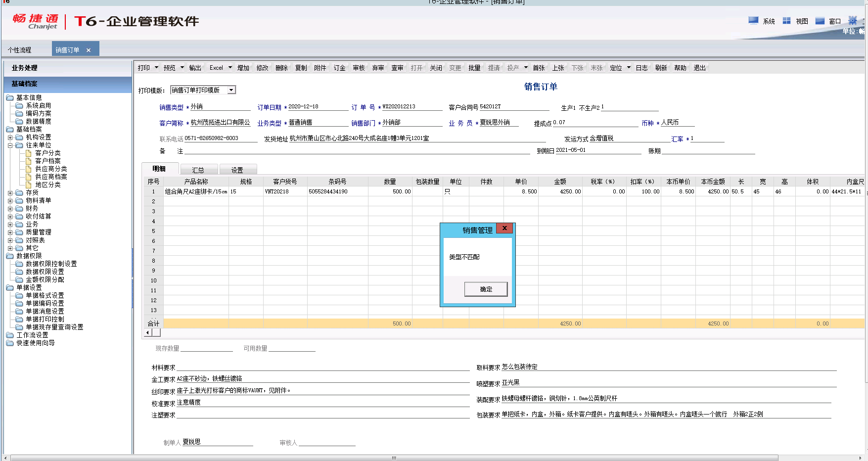Viewport: 868px width, 461px height.
Task: Expand the 收付结算 tree node
Action: [x=10, y=216]
